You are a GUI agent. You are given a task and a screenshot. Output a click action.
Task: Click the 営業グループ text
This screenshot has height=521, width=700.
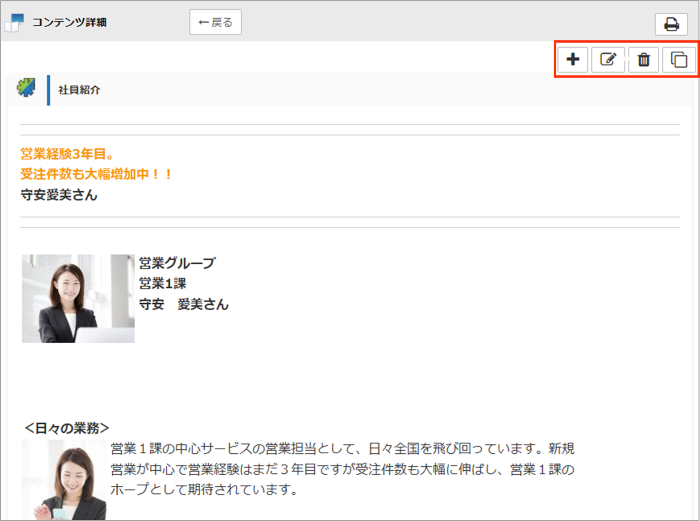[177, 263]
